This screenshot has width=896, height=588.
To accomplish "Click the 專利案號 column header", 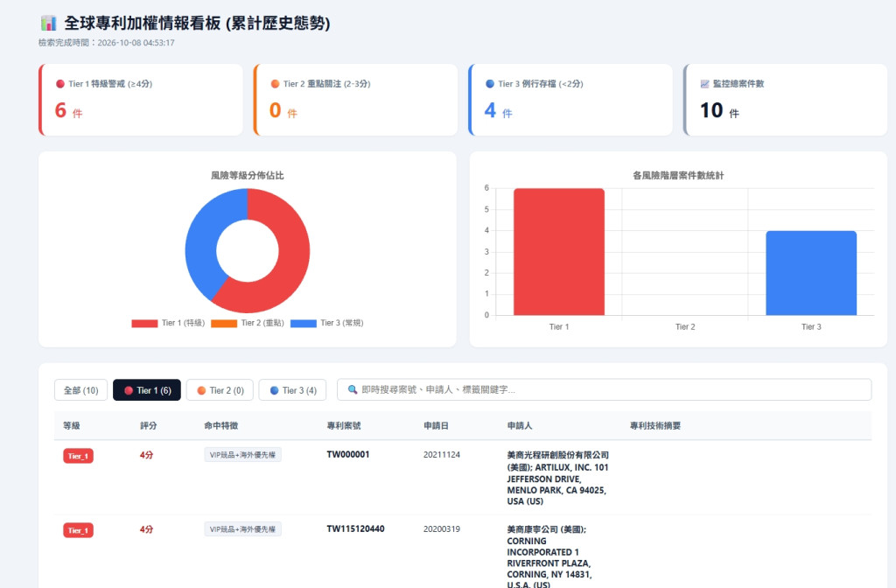I will coord(344,426).
